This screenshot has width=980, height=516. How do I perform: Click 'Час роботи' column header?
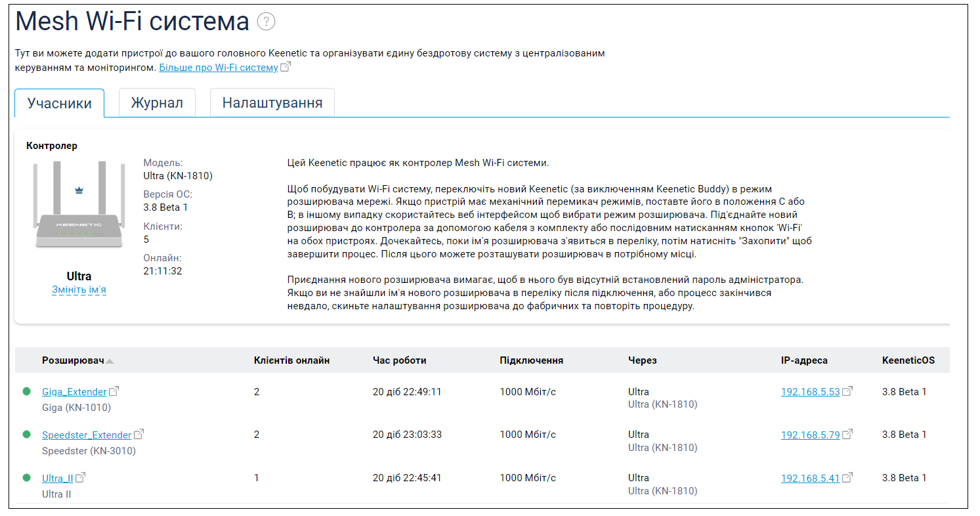coord(399,360)
